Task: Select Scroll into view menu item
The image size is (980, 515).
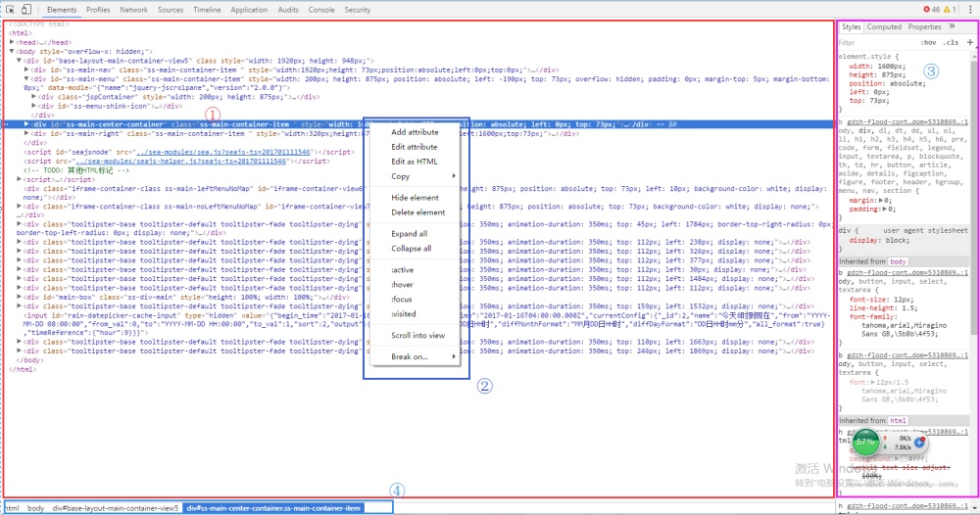Action: (x=416, y=335)
